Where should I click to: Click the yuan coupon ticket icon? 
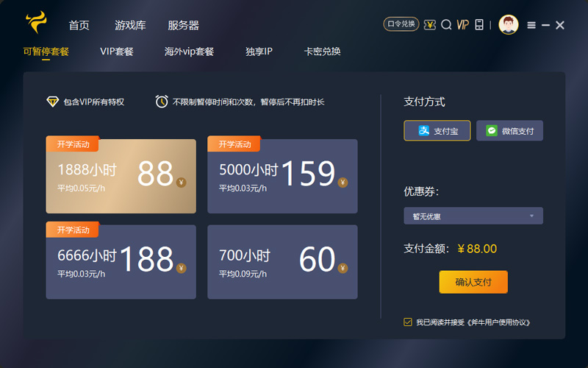430,25
